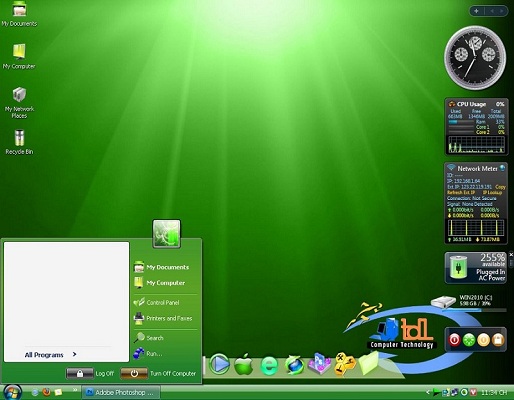Screen dimensions: 514x400
Task: Click the blue globe quick launch icon
Action: tap(35, 392)
